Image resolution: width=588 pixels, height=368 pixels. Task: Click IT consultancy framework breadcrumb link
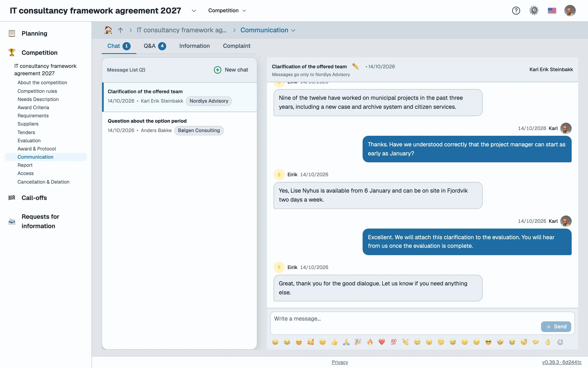(x=181, y=30)
